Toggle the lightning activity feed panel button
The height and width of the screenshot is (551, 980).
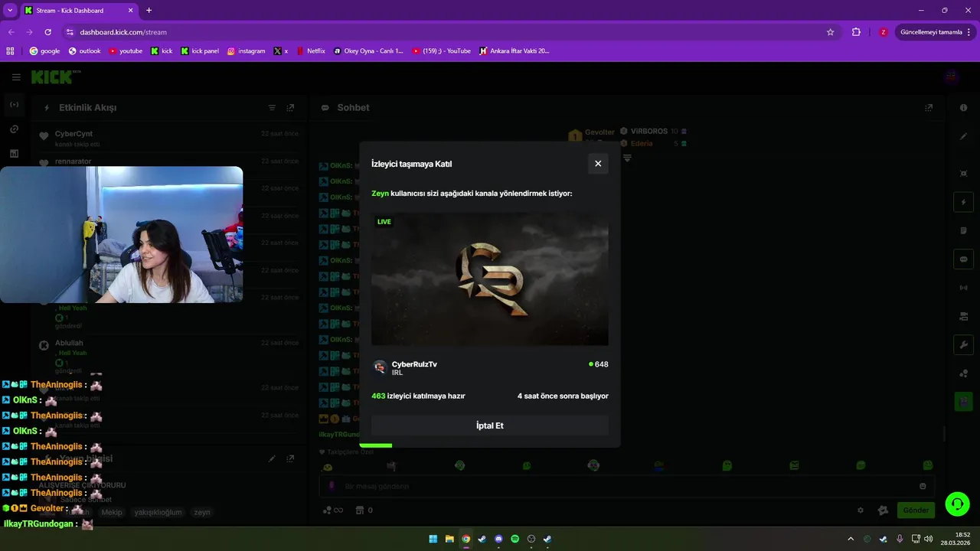(x=963, y=202)
